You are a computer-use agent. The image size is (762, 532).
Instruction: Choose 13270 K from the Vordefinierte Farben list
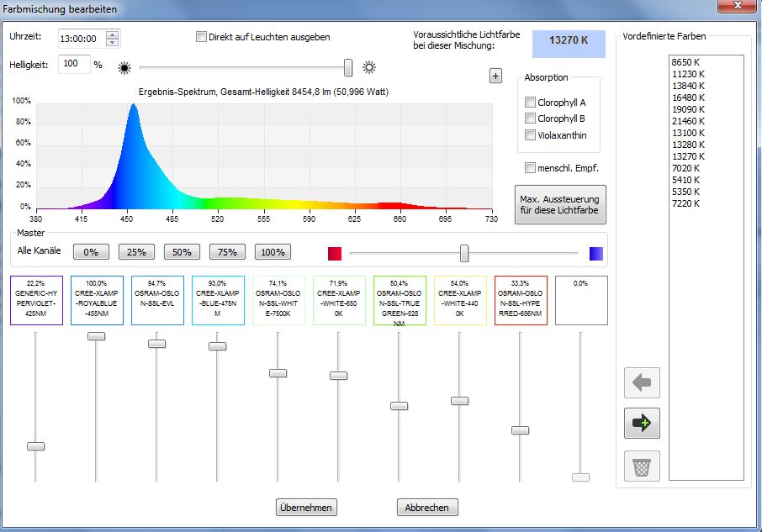[688, 156]
